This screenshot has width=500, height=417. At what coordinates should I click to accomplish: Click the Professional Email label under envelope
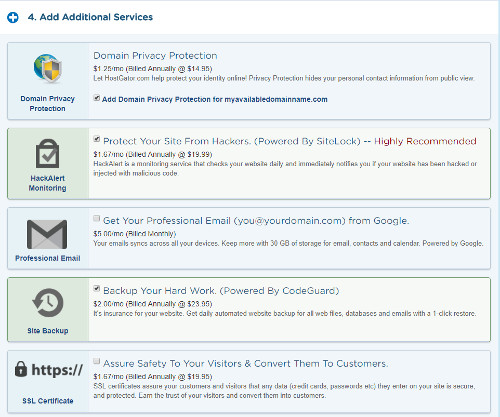click(x=48, y=258)
